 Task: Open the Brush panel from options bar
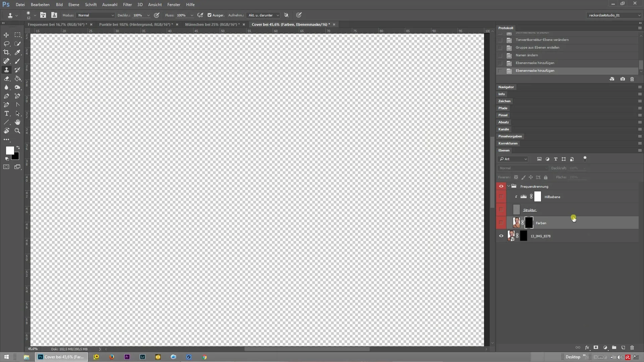43,15
